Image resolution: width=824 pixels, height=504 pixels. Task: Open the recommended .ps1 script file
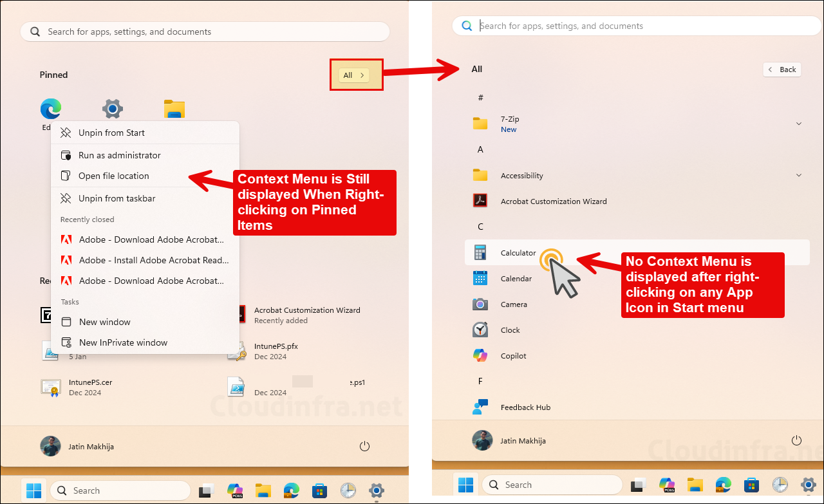tap(297, 387)
